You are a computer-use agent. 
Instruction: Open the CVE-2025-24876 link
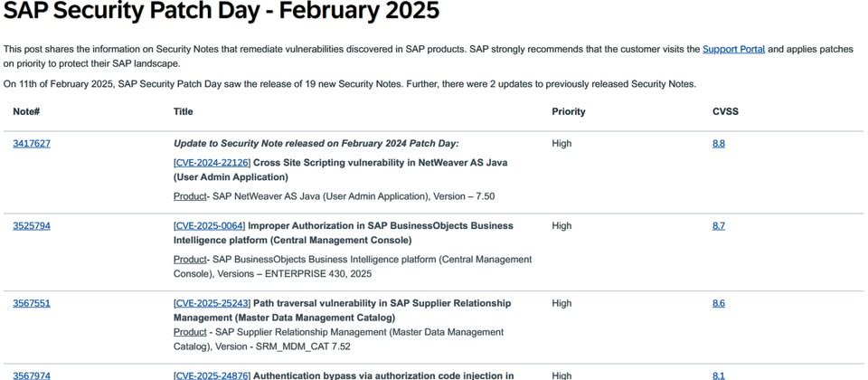(x=212, y=375)
